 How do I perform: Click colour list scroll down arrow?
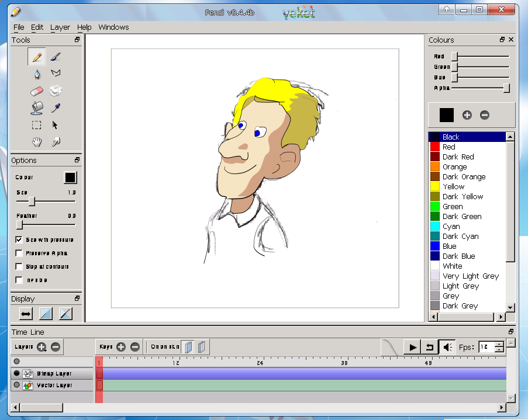click(x=510, y=307)
